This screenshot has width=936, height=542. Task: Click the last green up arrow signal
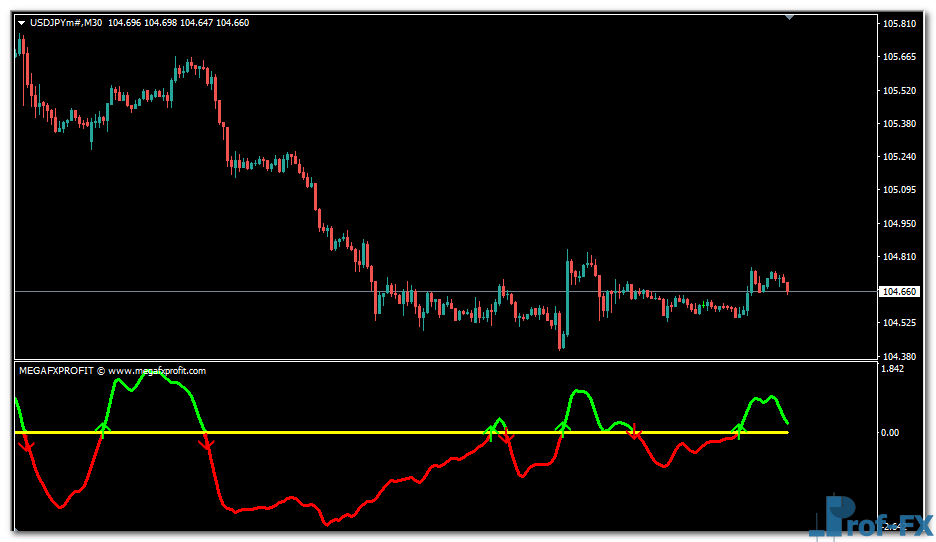point(739,429)
